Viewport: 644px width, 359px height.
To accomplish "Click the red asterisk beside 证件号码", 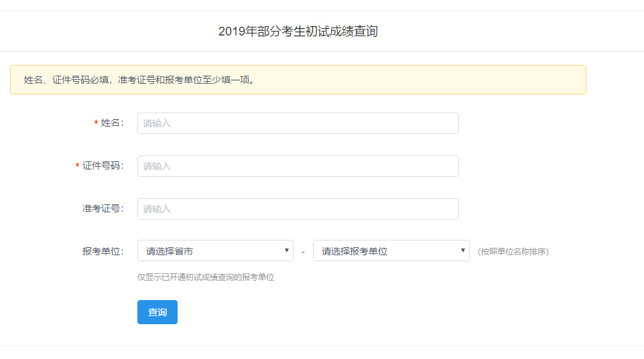I will pos(77,167).
